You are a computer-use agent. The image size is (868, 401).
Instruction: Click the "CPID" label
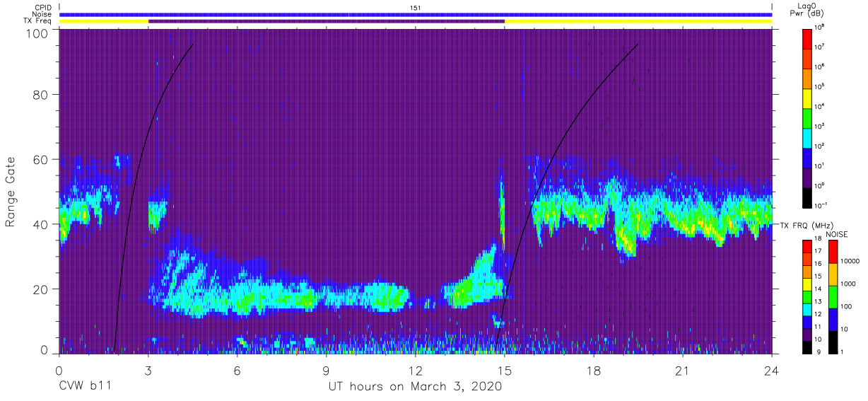[x=43, y=7]
